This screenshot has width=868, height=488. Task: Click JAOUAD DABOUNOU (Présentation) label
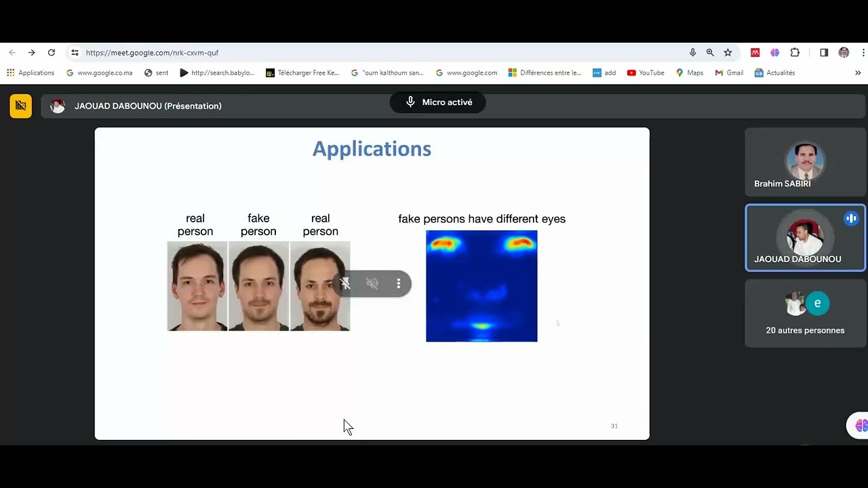tap(148, 106)
